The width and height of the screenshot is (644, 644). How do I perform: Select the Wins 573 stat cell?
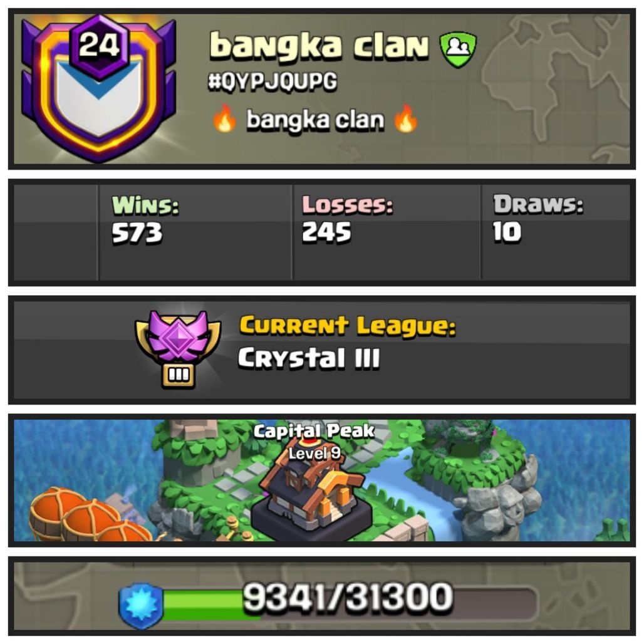195,232
